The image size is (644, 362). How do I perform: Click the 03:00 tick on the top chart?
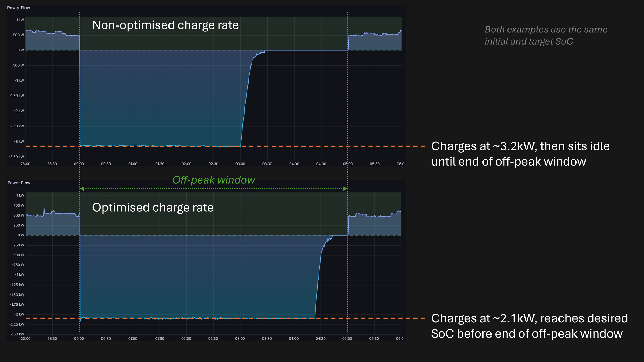pos(240,164)
